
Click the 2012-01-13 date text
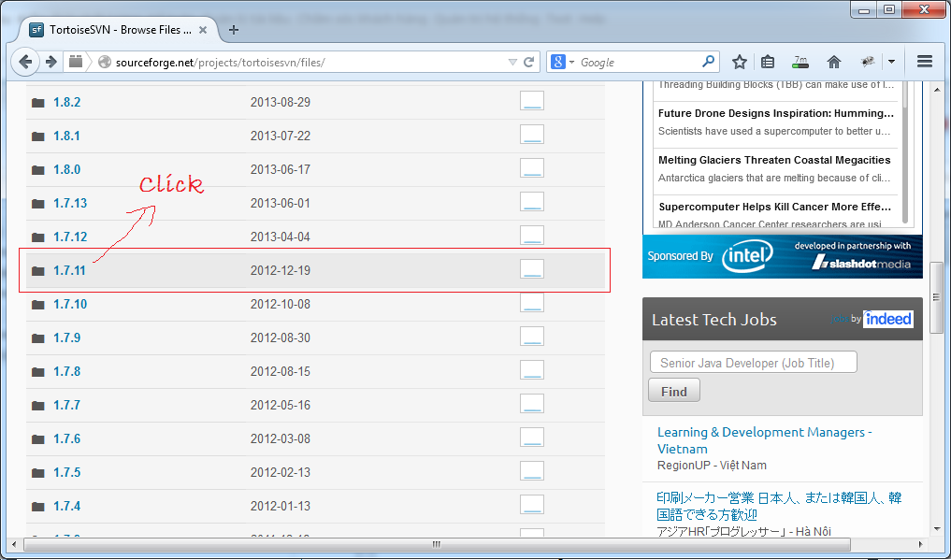click(x=281, y=506)
